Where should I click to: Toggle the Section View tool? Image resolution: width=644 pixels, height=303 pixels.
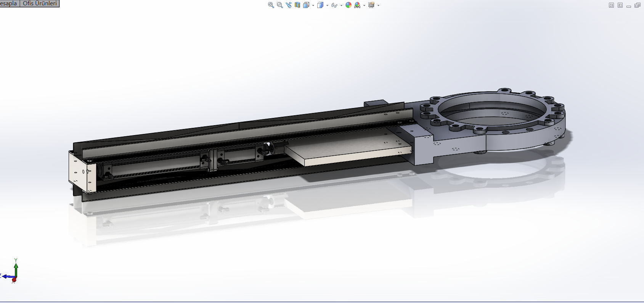(x=297, y=5)
